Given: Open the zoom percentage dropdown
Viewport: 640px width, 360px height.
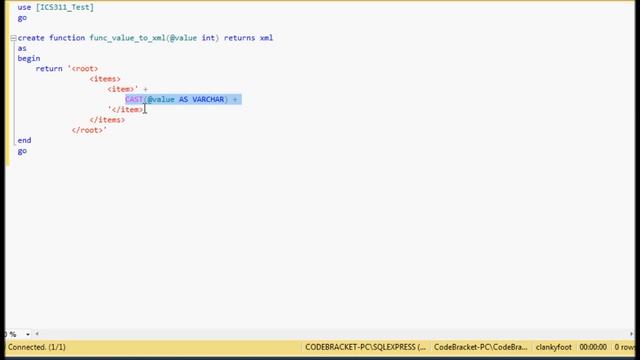Looking at the screenshot, I should tap(28, 334).
